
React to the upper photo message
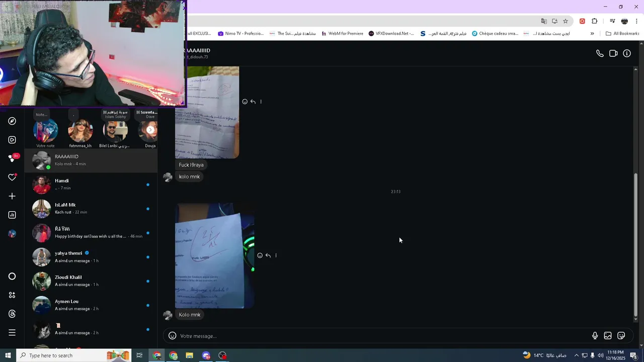pyautogui.click(x=245, y=102)
